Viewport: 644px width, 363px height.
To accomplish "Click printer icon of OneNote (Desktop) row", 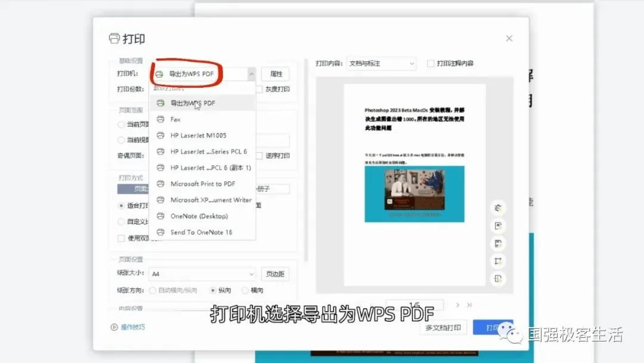I will click(x=160, y=216).
